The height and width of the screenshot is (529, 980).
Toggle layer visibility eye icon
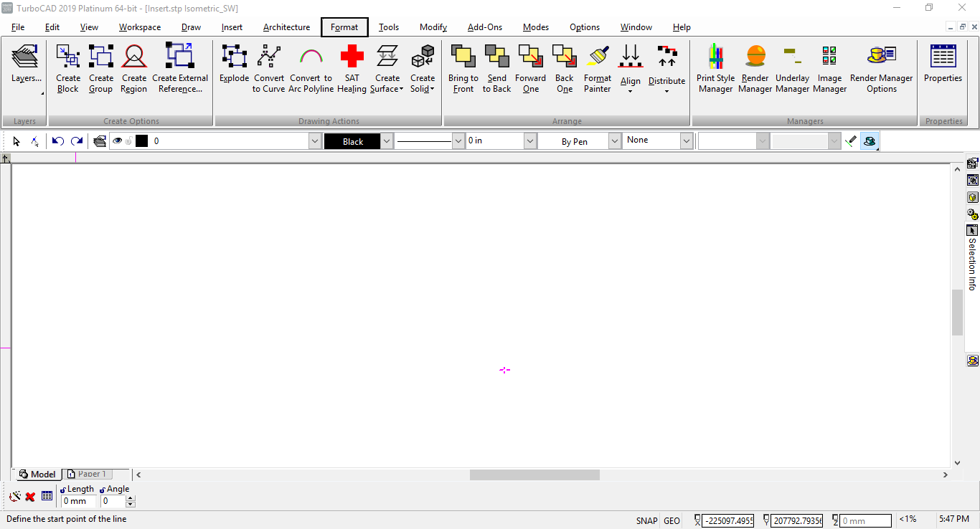pos(117,141)
